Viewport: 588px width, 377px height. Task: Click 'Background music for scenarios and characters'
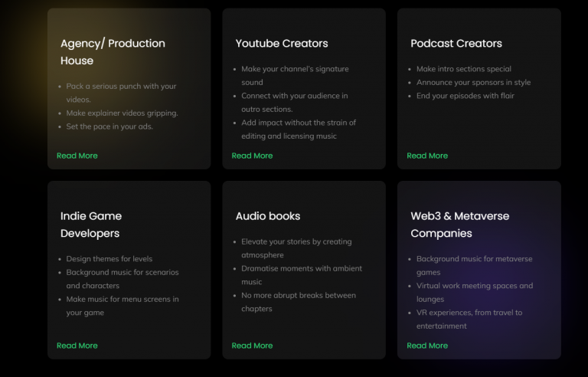122,279
